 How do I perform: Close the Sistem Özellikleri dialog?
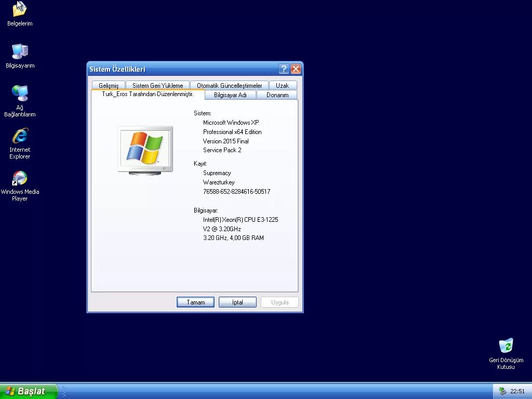coord(296,69)
